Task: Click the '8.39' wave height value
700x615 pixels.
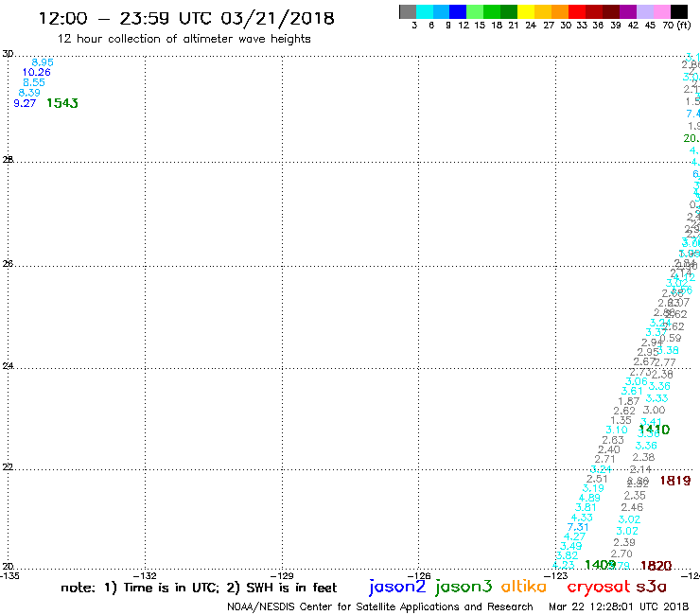Action: click(x=29, y=93)
